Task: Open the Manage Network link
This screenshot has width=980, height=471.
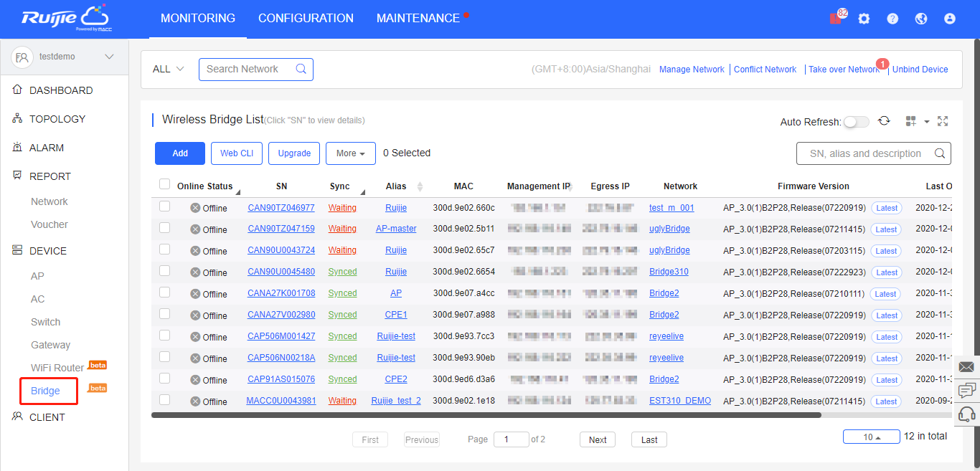Action: click(x=692, y=70)
